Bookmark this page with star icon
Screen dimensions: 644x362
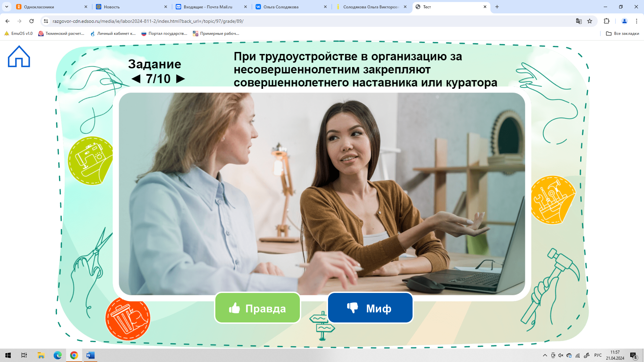tap(590, 21)
